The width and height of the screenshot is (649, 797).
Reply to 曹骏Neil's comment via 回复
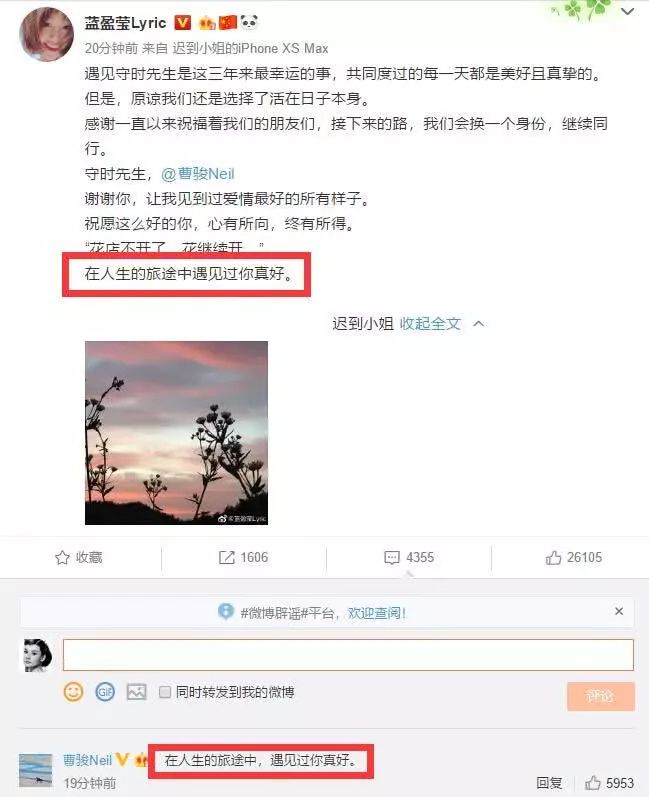pos(549,783)
